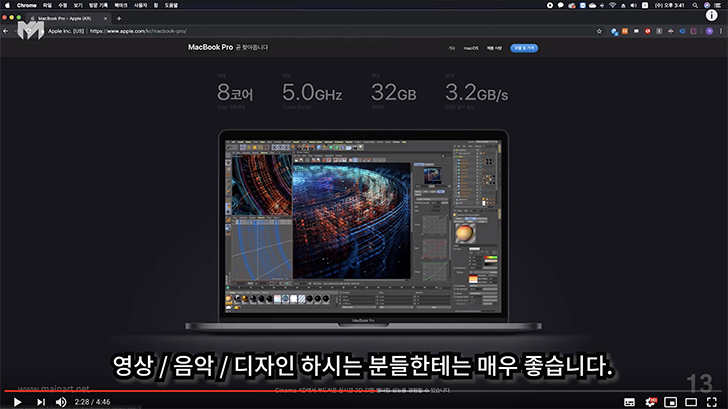Viewport: 728px width, 409px height.
Task: Open the video info card icon
Action: click(x=712, y=15)
